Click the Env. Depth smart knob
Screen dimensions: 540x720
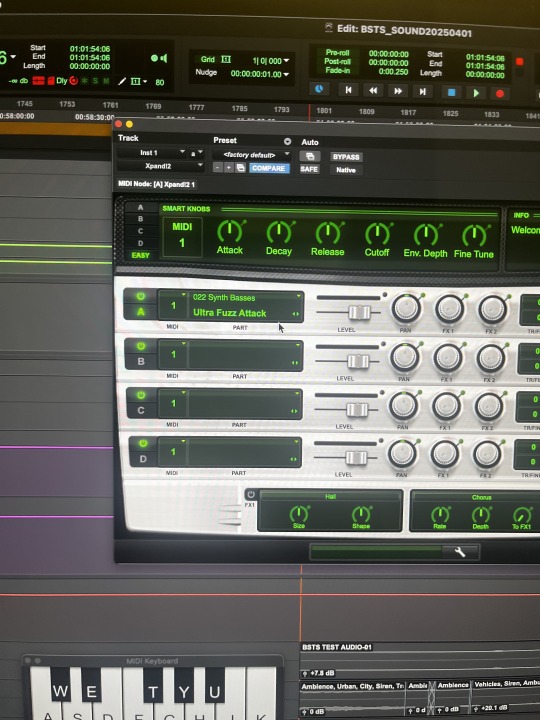426,236
